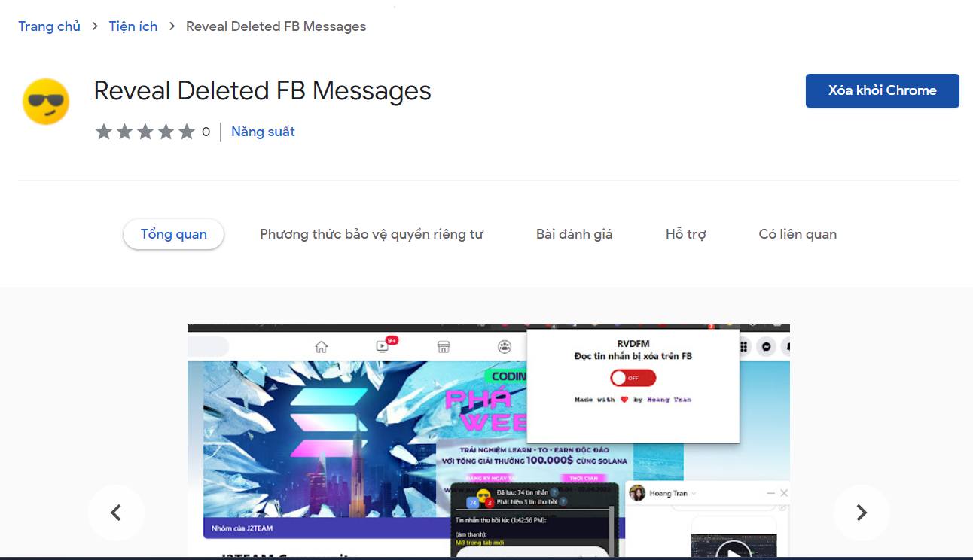Open the Trang chủ breadcrumb link

(x=49, y=26)
